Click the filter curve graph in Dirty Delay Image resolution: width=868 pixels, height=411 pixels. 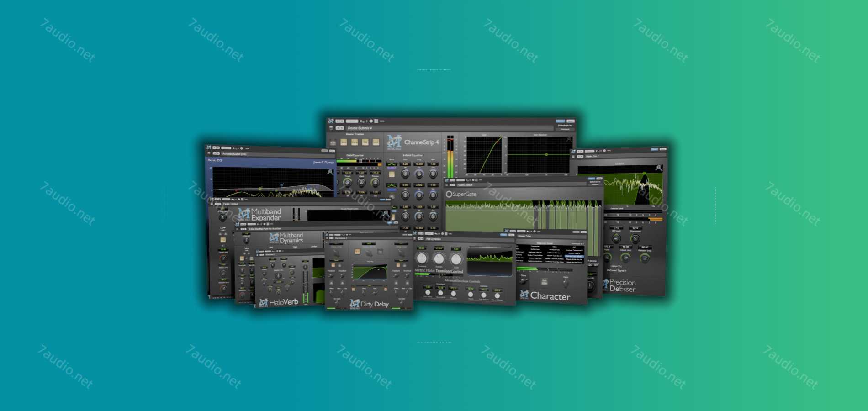(x=370, y=272)
